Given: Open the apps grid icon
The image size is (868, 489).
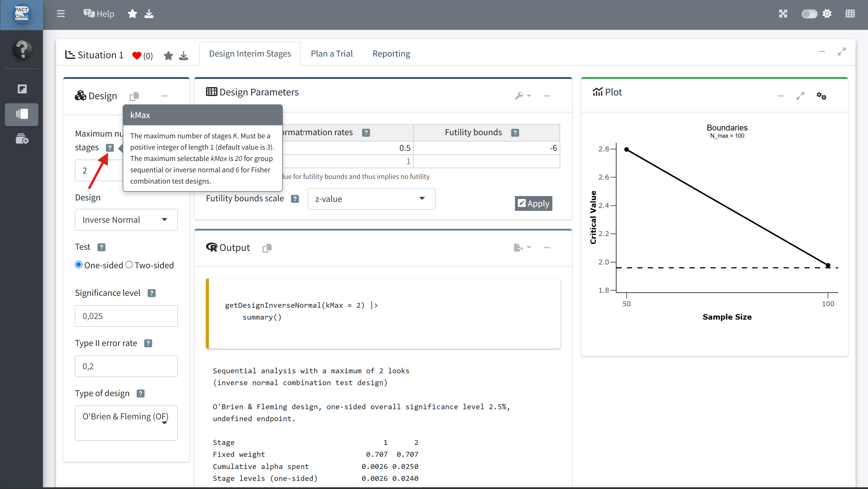Looking at the screenshot, I should [x=850, y=13].
